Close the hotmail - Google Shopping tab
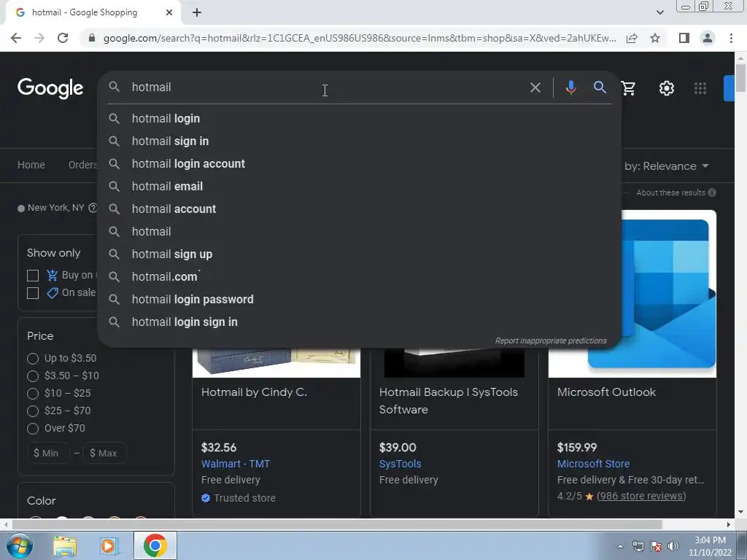 (x=169, y=13)
